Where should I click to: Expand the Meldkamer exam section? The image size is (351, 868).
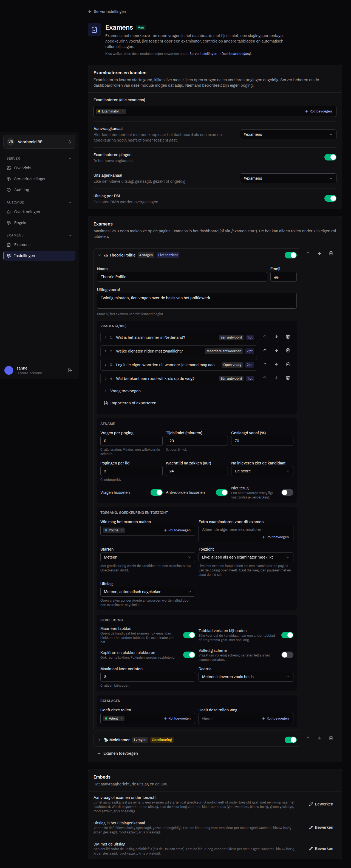coord(99,740)
